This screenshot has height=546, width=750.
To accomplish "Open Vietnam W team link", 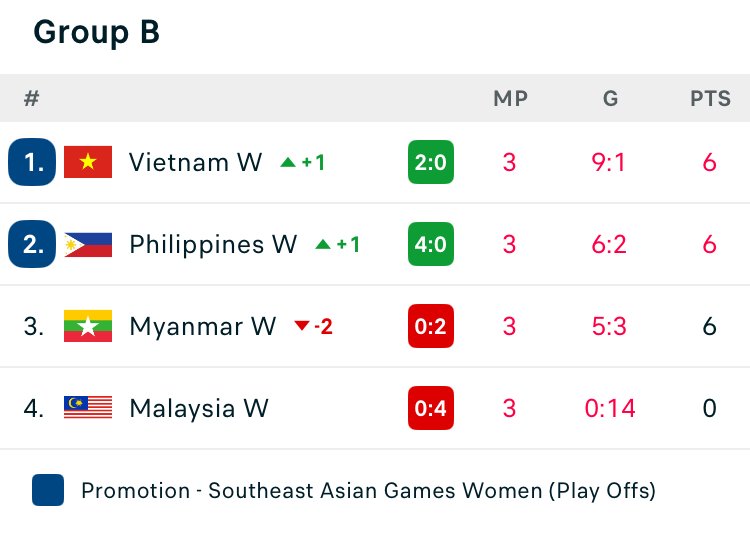I will (195, 162).
